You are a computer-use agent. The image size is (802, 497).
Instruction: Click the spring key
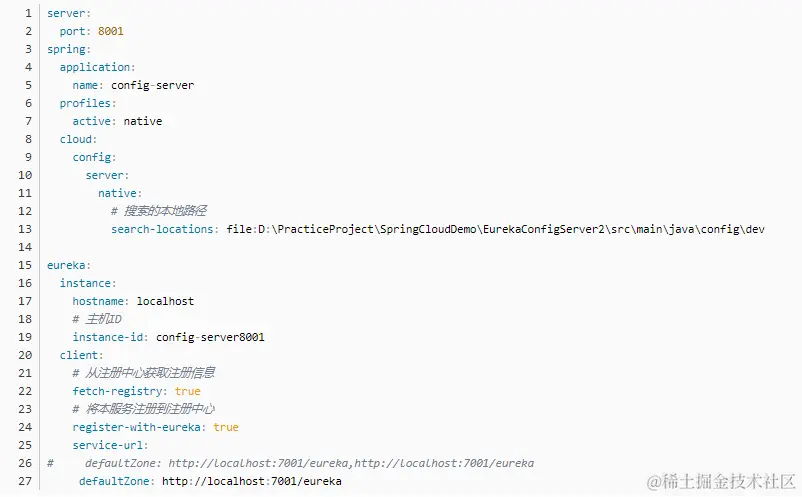point(68,49)
